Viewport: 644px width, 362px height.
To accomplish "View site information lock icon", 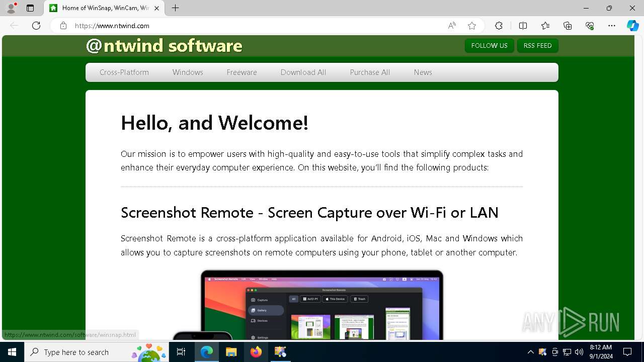I will [63, 26].
